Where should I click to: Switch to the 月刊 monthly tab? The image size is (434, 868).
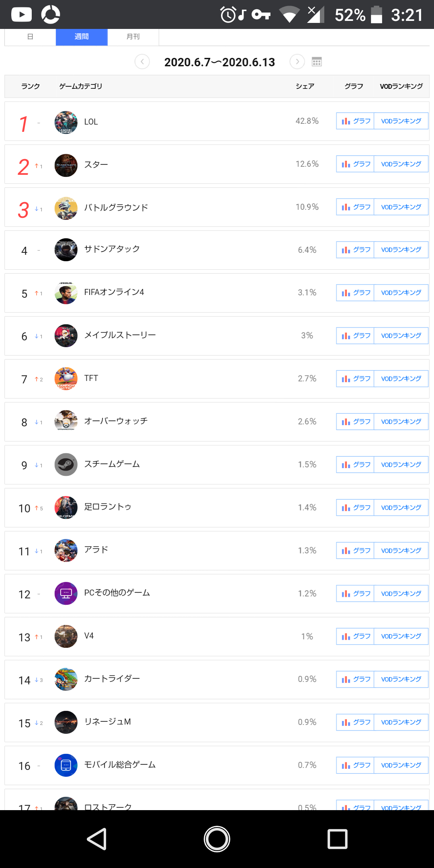pyautogui.click(x=133, y=37)
